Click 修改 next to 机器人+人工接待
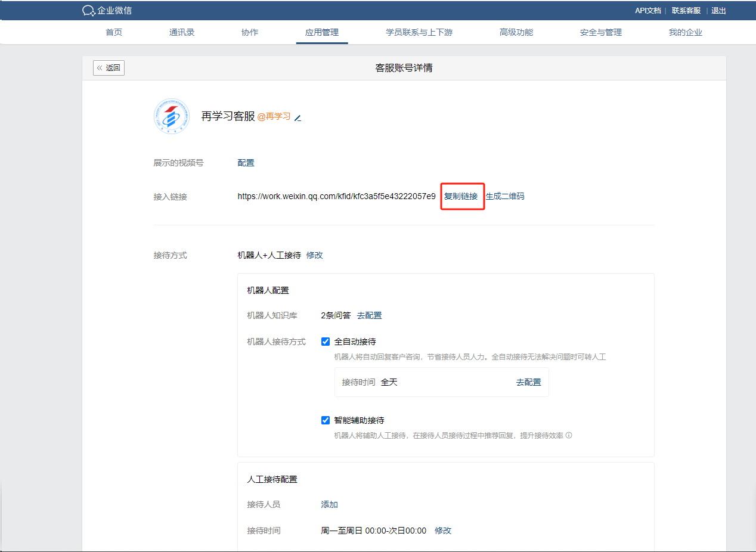Image resolution: width=756 pixels, height=552 pixels. tap(315, 255)
